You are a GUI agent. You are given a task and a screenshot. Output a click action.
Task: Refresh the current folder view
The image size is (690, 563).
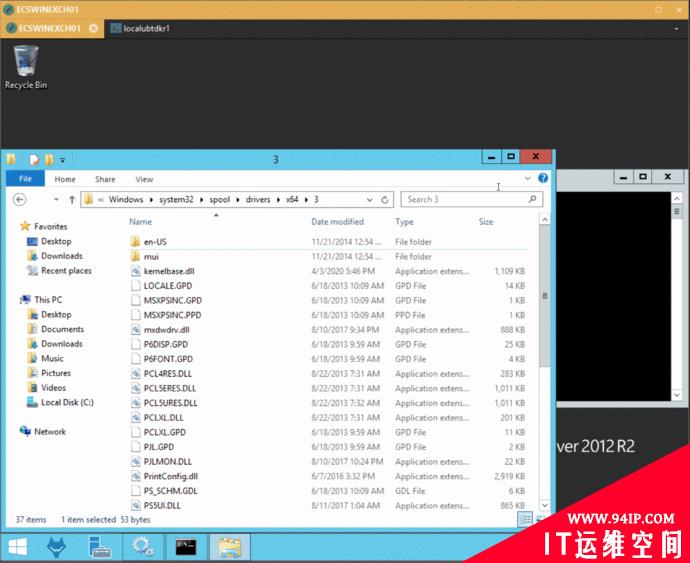tap(385, 200)
